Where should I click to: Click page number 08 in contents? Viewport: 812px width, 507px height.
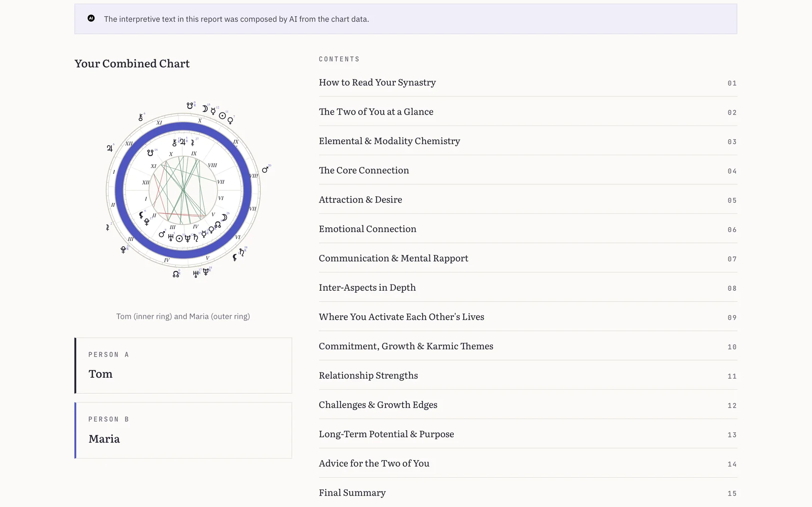tap(732, 288)
